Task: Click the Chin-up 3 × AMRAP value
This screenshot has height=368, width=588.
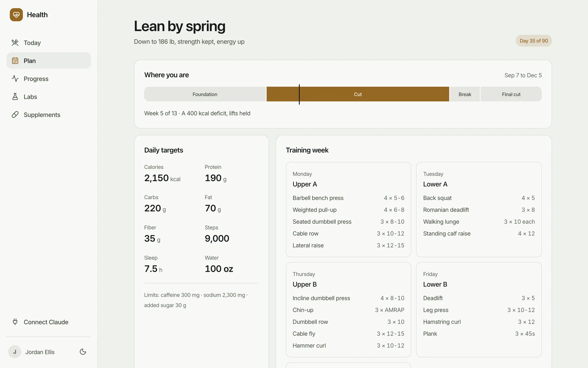Action: tap(389, 310)
